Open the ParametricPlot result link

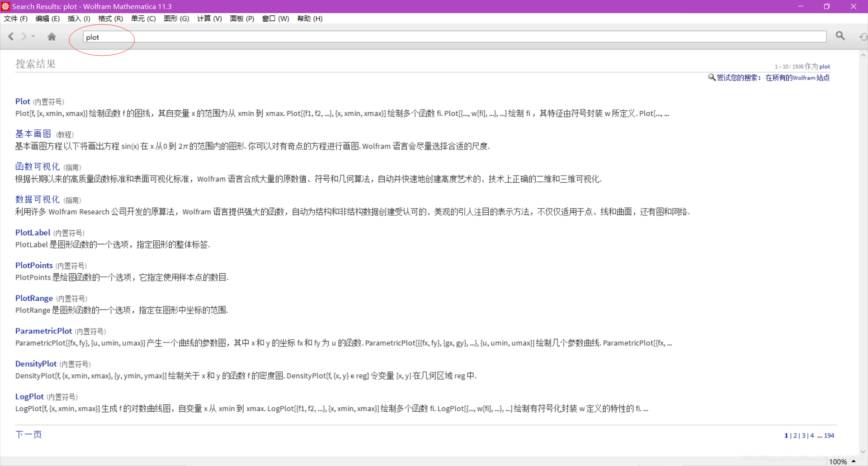(x=43, y=331)
